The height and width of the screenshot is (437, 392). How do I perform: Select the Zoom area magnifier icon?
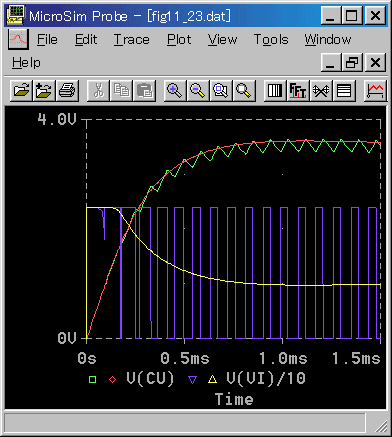pos(221,90)
